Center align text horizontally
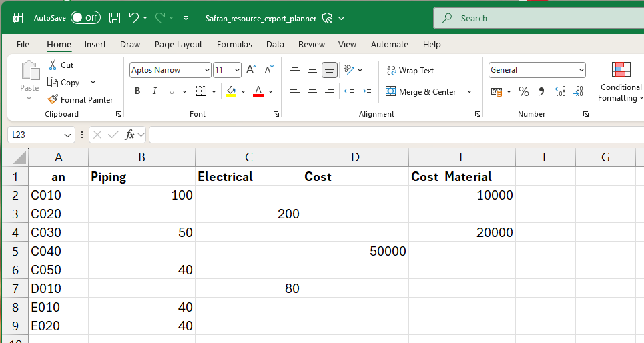The image size is (644, 343). pyautogui.click(x=312, y=91)
